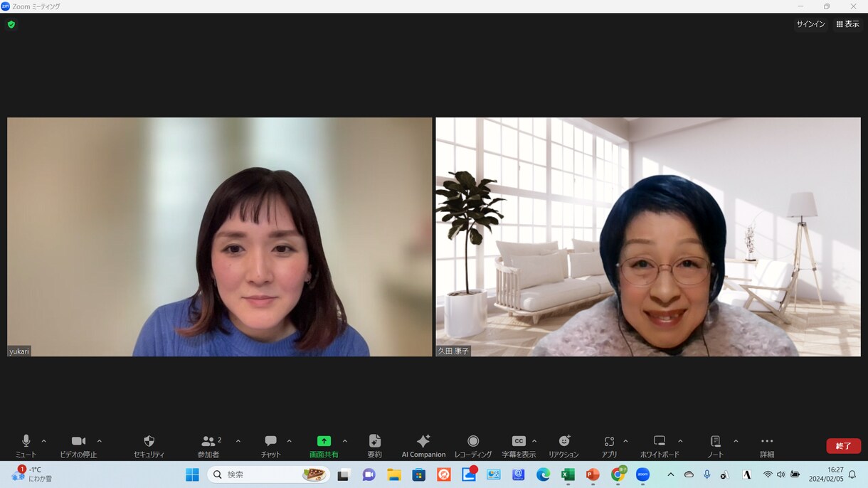
Task: Open the Security (セキュリティ) shield
Action: [x=149, y=446]
